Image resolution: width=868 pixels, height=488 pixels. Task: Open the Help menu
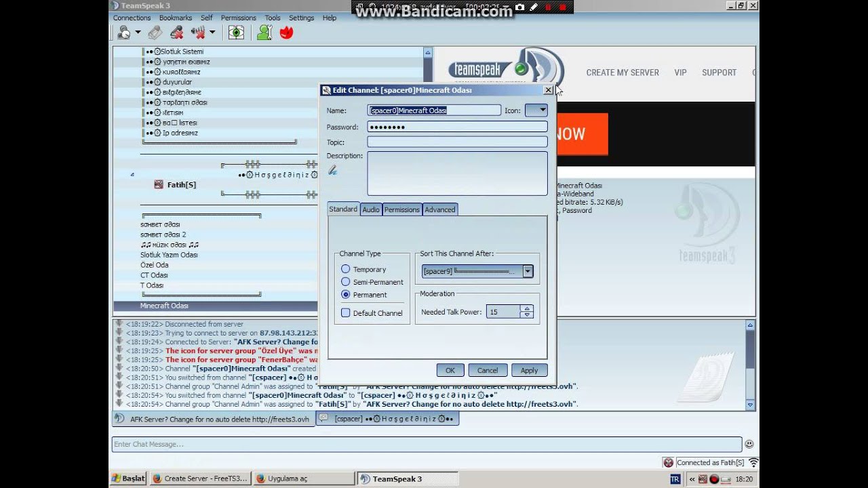pos(330,18)
